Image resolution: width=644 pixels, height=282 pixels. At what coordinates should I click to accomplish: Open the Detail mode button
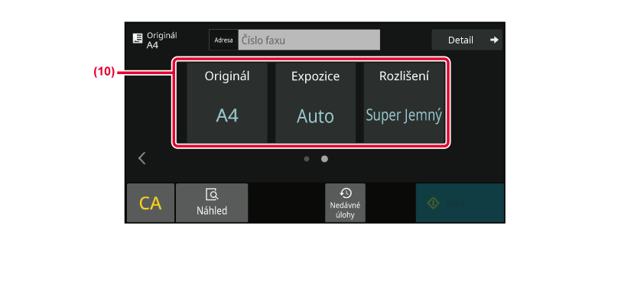(x=467, y=40)
